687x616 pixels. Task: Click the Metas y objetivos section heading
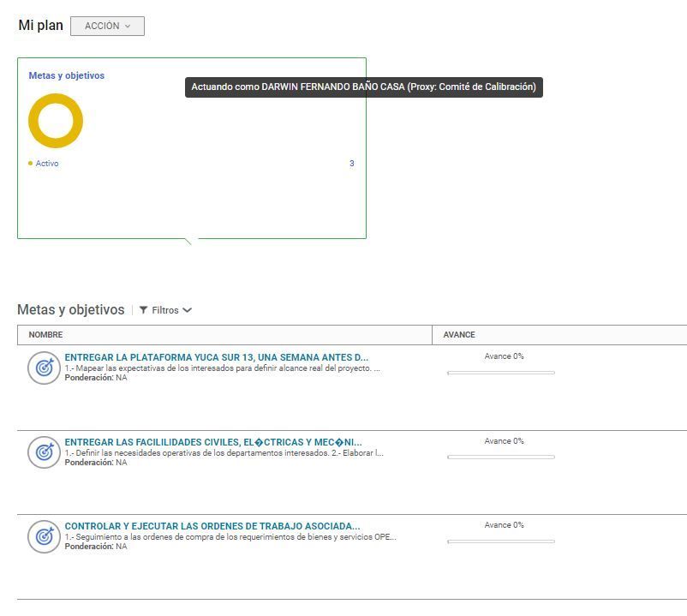coord(71,310)
